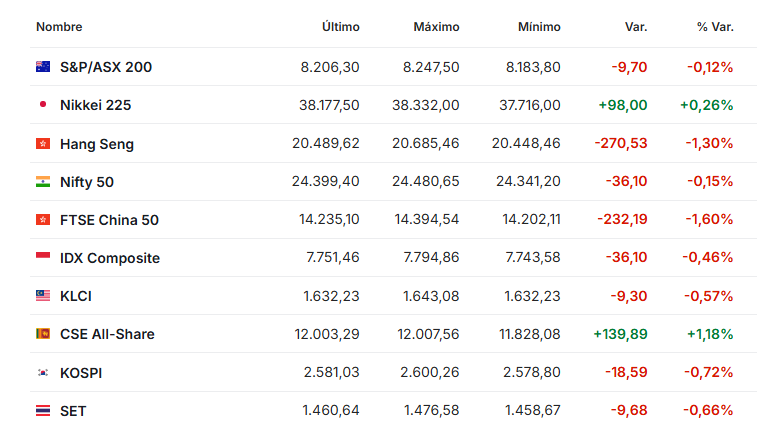The width and height of the screenshot is (757, 426).
Task: Click the South Korea flag beside KOSPI
Action: click(43, 373)
